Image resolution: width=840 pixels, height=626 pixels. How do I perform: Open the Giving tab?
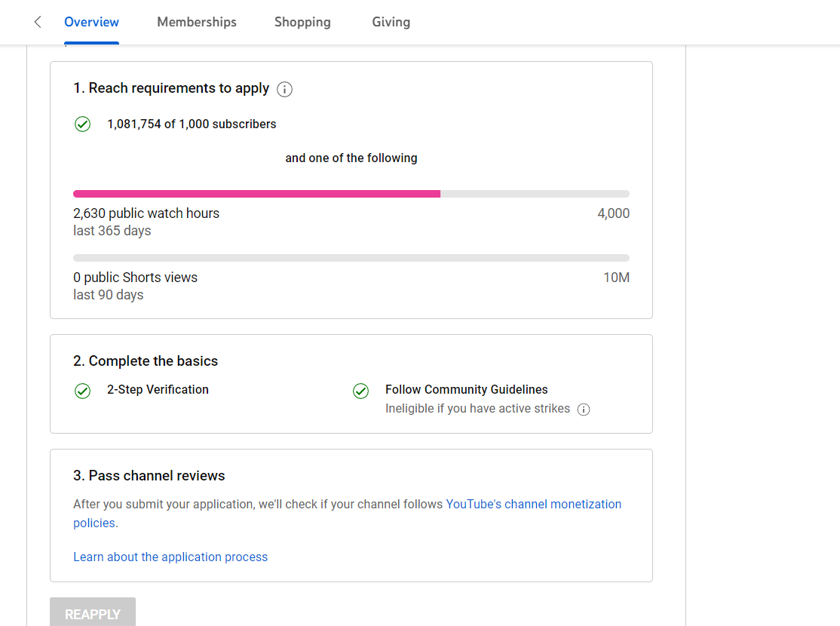pos(391,22)
